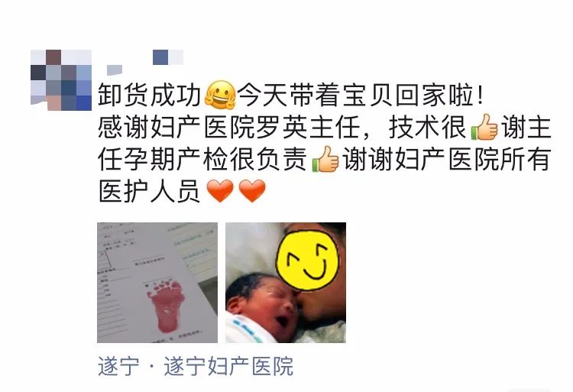Screen dimensions: 573x392
Task: Click the 谢谢妇产医院所有 text
Action: (446, 159)
